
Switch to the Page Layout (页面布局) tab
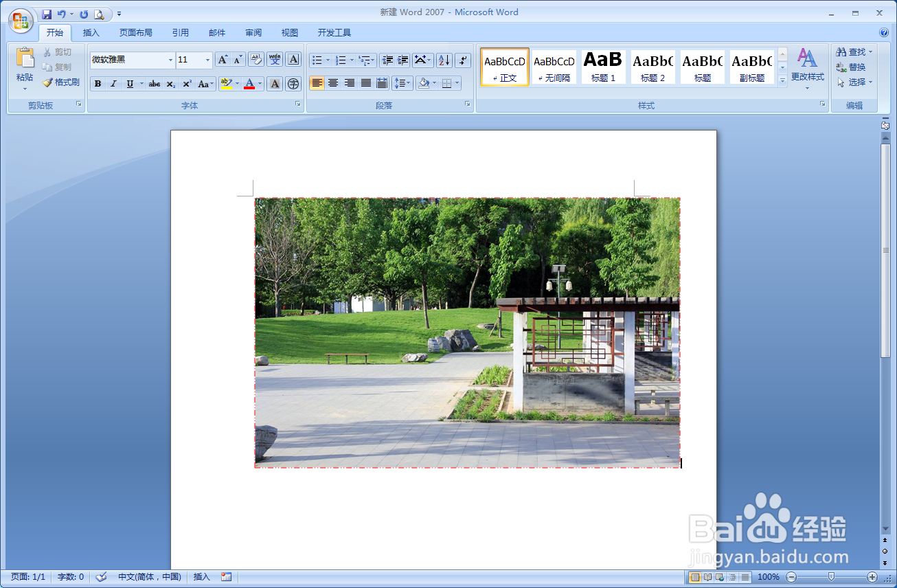click(136, 32)
